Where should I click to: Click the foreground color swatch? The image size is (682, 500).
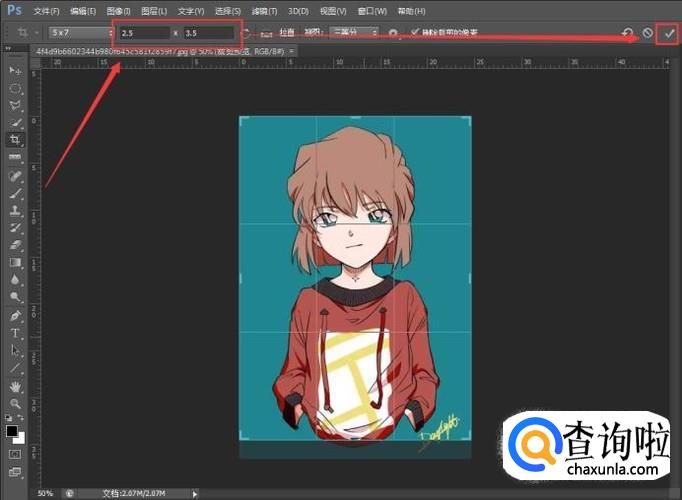pyautogui.click(x=12, y=431)
